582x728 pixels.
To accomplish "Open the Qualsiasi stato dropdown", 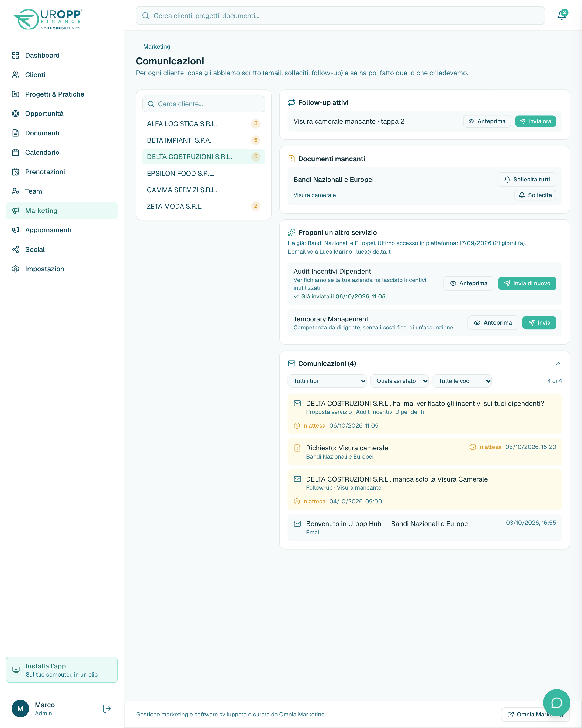I will [x=400, y=381].
